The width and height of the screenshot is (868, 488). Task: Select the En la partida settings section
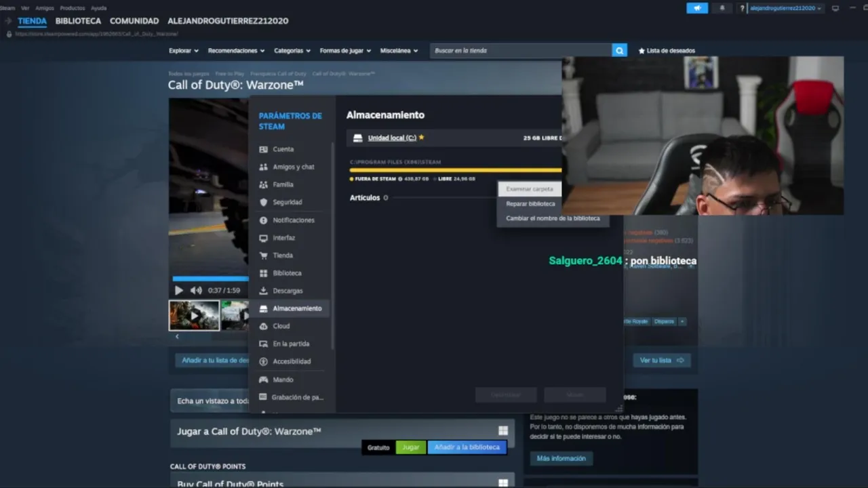pos(290,344)
